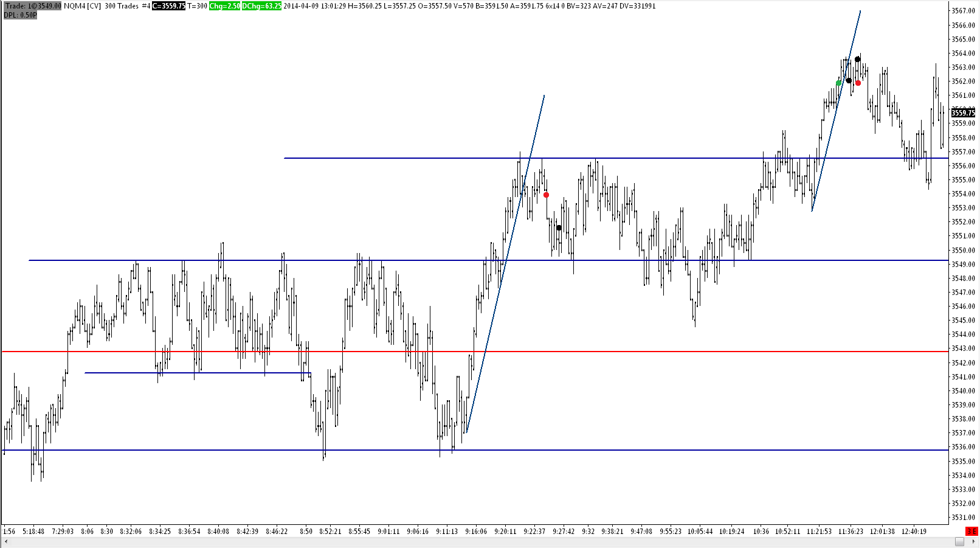This screenshot has height=548, width=980.
Task: Click the 11:36:23 label on the time axis
Action: pyautogui.click(x=851, y=532)
